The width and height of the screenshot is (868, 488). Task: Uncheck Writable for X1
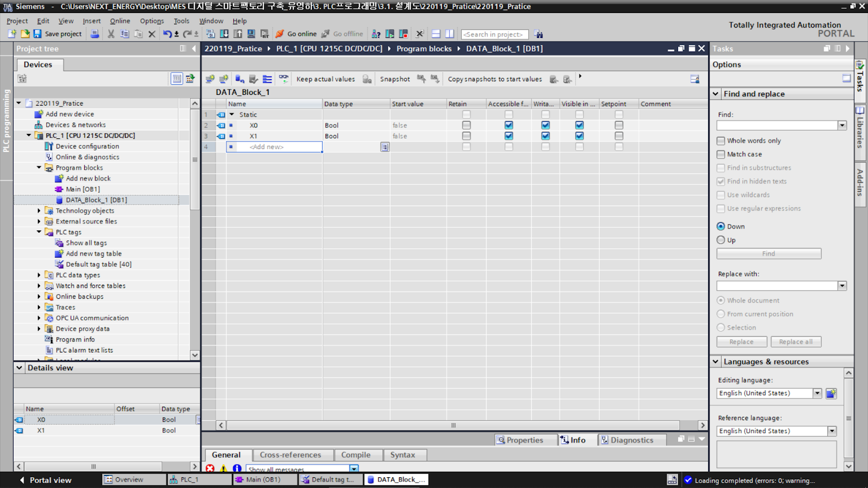[x=546, y=136]
